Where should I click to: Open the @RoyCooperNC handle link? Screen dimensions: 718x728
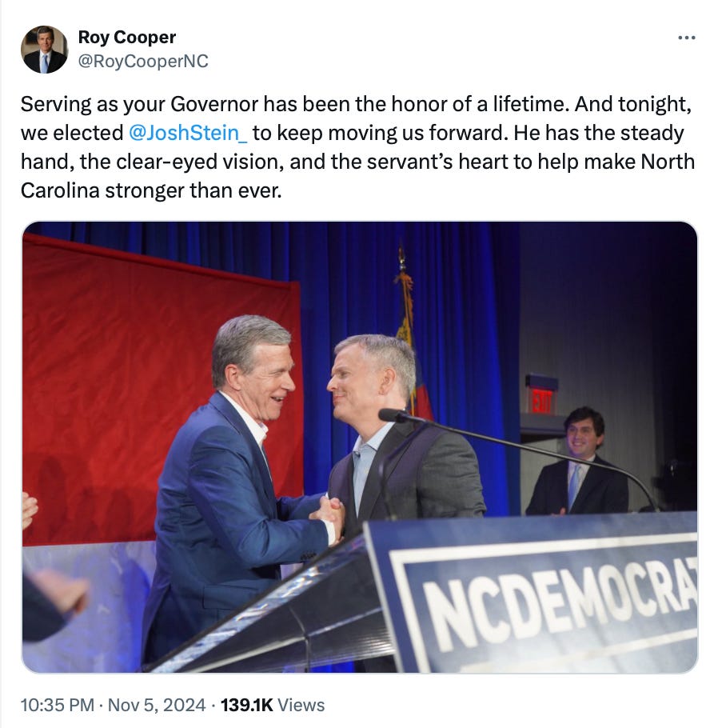pyautogui.click(x=143, y=62)
